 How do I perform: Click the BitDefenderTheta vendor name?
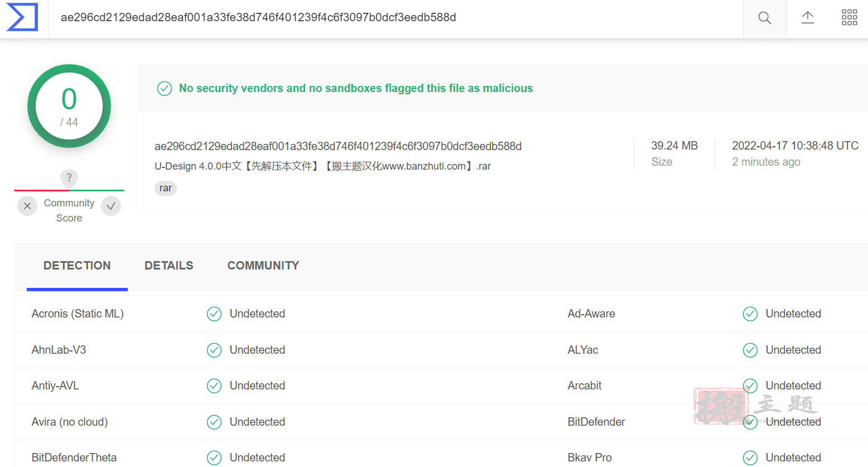[x=74, y=458]
